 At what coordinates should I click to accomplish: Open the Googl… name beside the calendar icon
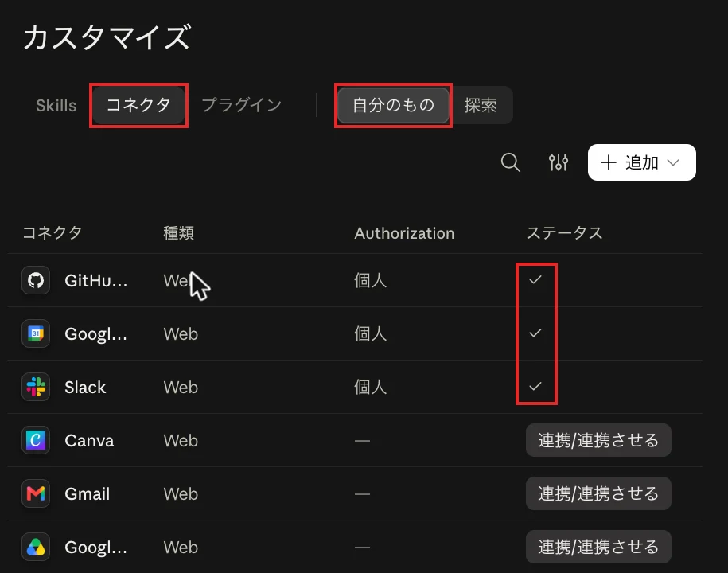click(x=96, y=334)
